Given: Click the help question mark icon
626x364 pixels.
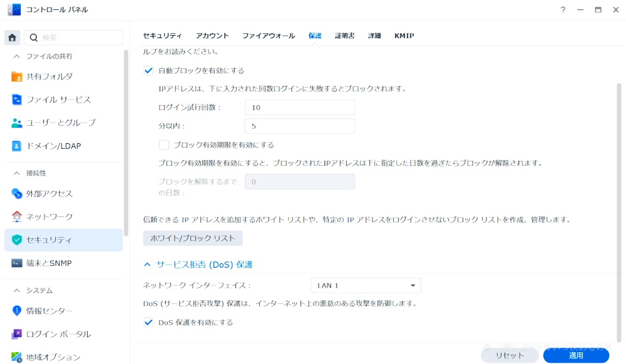Looking at the screenshot, I should tap(563, 10).
